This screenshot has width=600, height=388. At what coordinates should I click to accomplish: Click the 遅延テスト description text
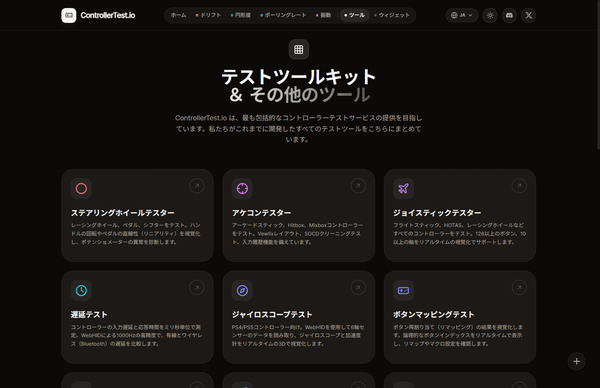click(137, 335)
